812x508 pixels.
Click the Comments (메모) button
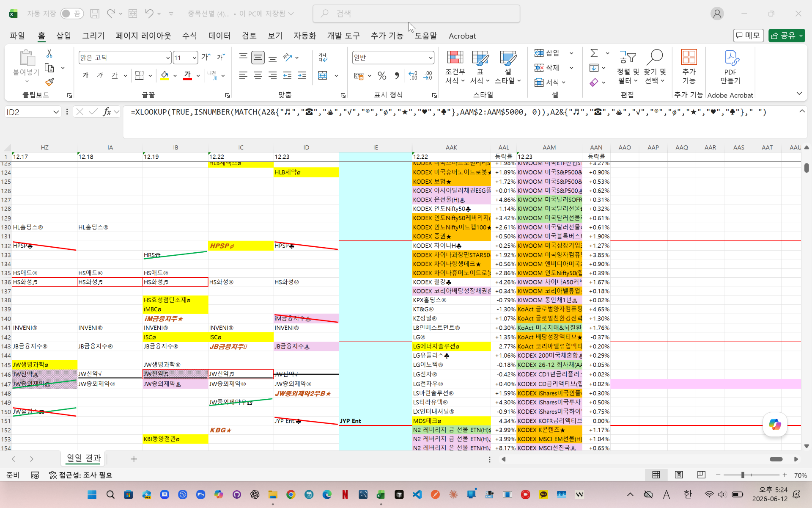pyautogui.click(x=748, y=36)
